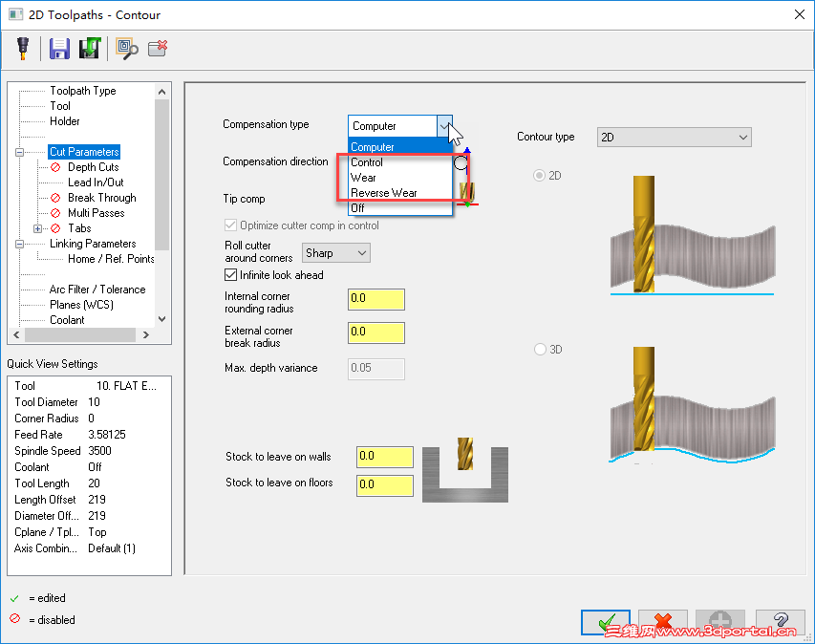This screenshot has width=815, height=644.
Task: Click the save defaults icon with green check
Action: (90, 49)
